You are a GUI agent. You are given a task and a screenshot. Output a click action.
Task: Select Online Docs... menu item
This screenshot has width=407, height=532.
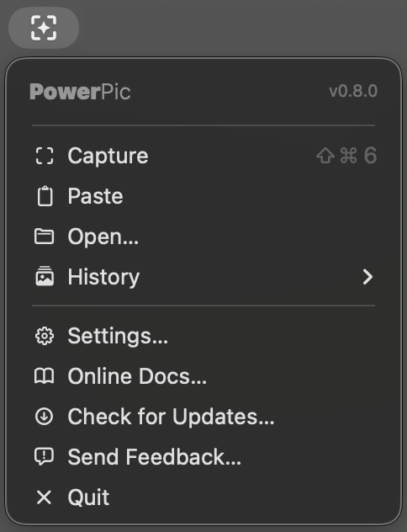point(203,376)
